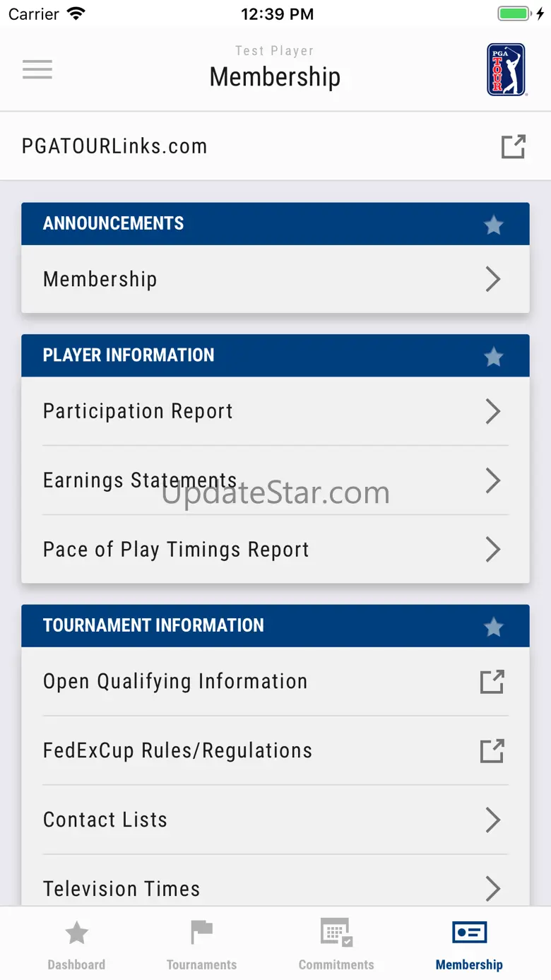The image size is (551, 980).
Task: Tap the Tournaments flag icon
Action: point(201,933)
